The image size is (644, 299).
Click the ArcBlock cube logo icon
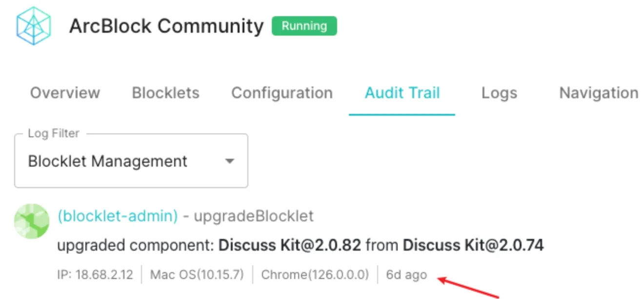[x=34, y=26]
